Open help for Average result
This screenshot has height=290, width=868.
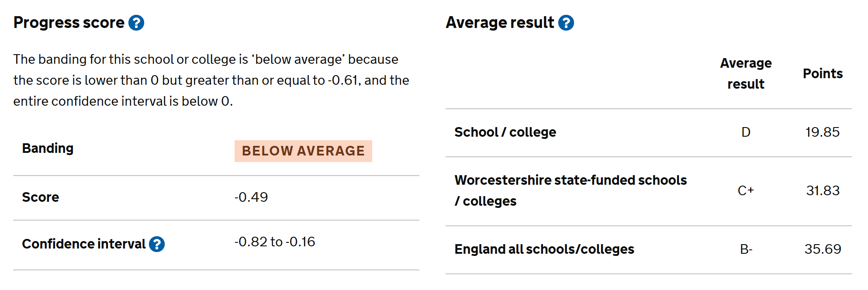tap(566, 23)
